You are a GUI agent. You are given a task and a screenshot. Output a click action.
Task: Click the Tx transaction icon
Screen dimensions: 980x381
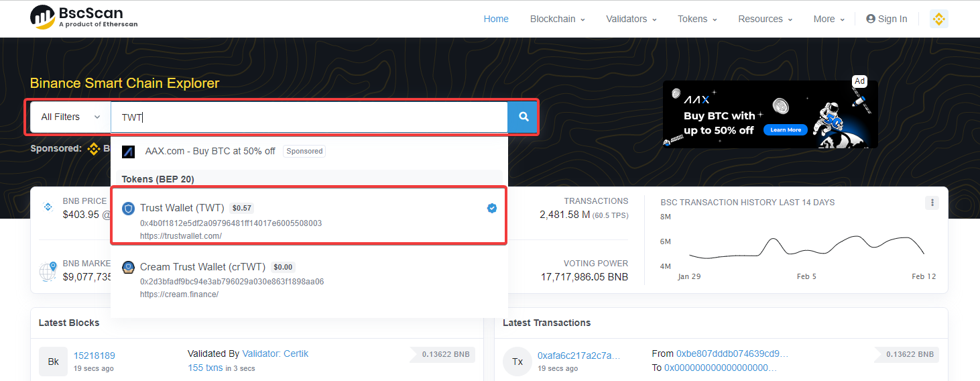pos(517,362)
